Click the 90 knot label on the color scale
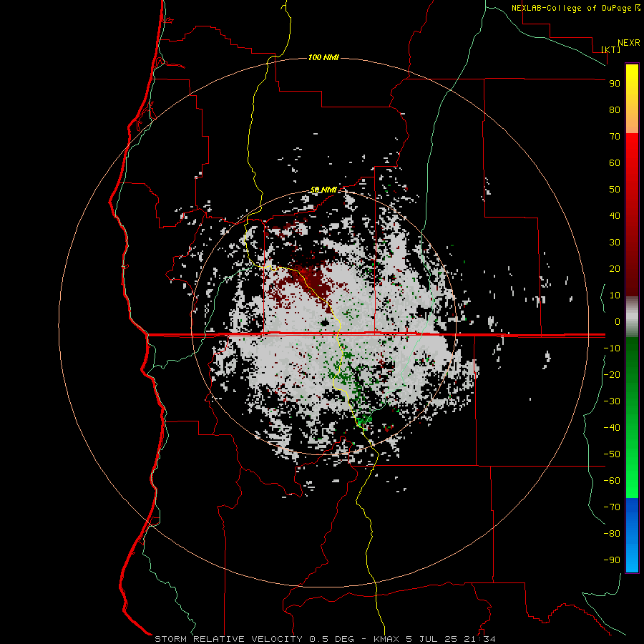Viewport: 644px width, 644px height. (615, 84)
